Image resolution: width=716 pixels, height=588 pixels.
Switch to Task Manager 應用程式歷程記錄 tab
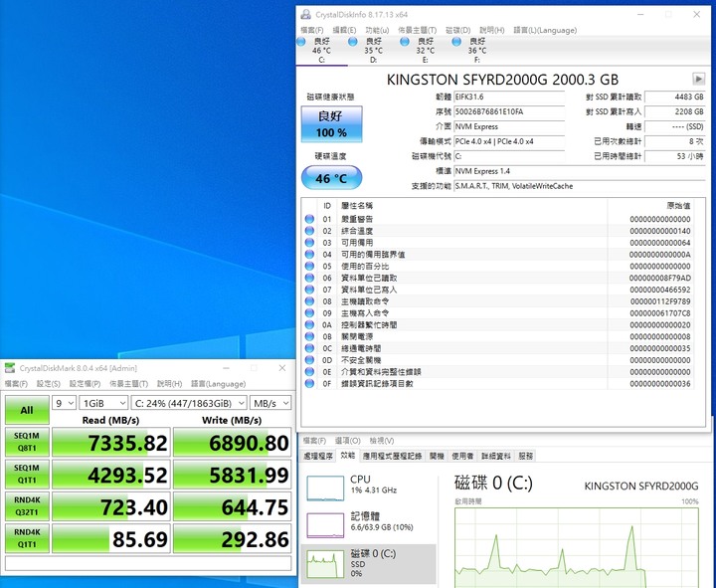point(392,456)
